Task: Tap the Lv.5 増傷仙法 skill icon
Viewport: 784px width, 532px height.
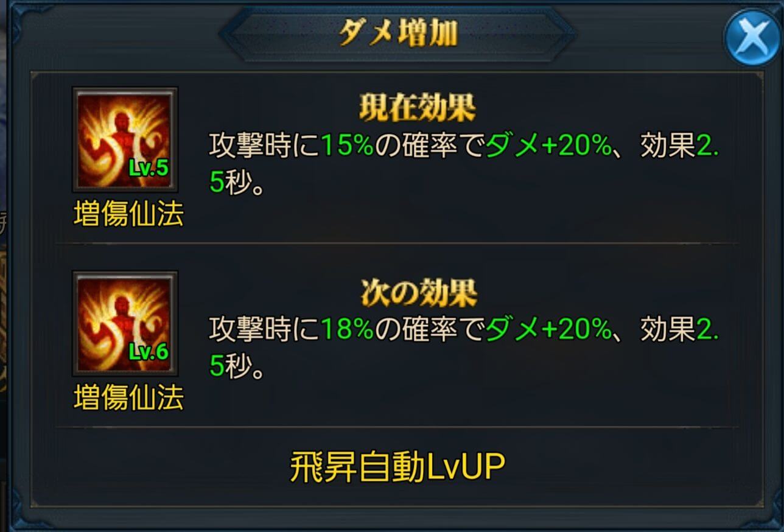Action: click(x=125, y=139)
